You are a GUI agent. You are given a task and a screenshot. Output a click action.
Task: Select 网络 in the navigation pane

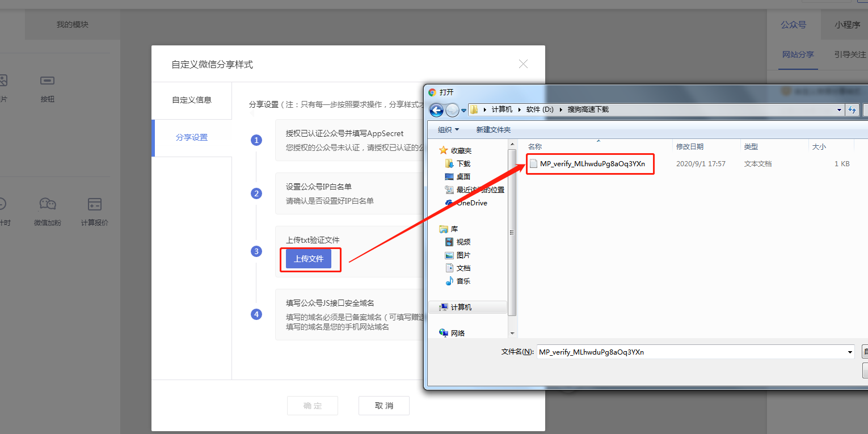pos(457,333)
